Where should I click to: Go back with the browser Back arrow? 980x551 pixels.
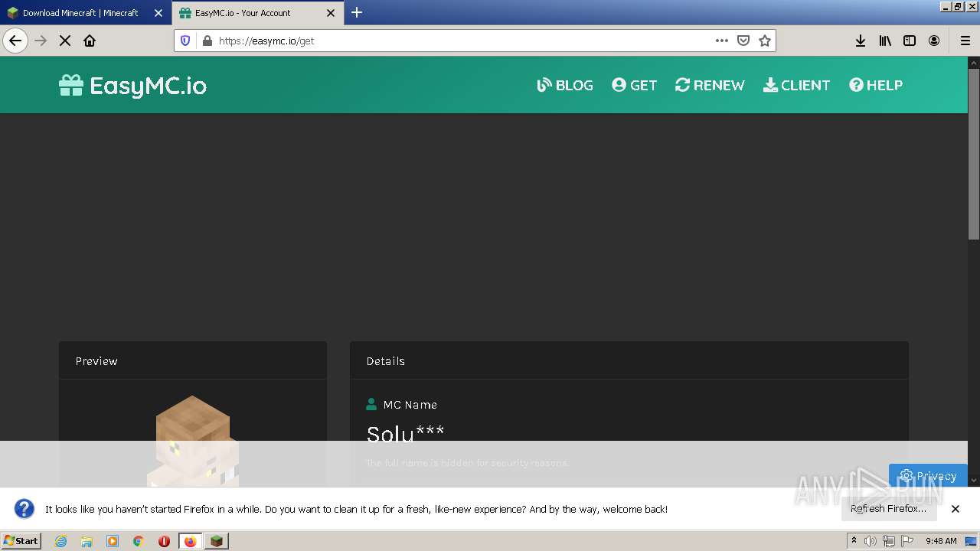[x=15, y=41]
